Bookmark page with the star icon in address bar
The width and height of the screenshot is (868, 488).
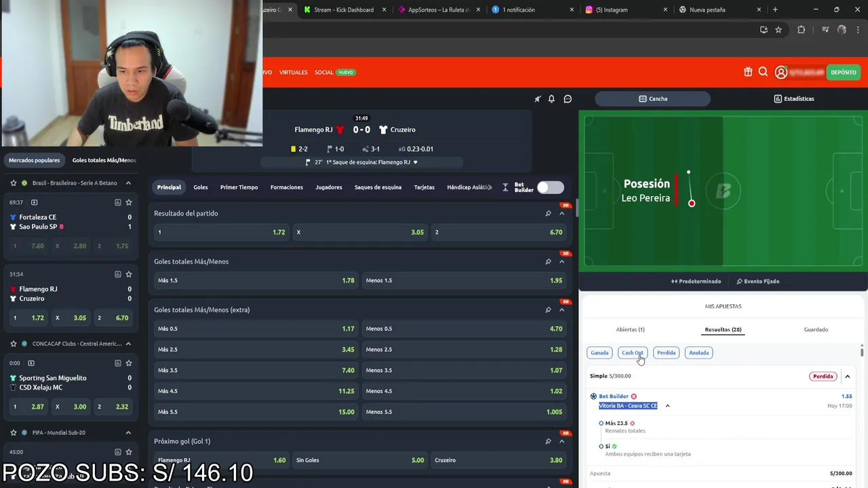point(778,30)
